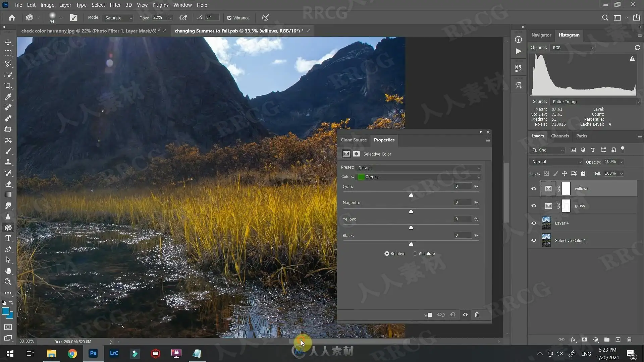The height and width of the screenshot is (362, 644).
Task: Open the Mode Saturate dropdown
Action: pos(118,18)
